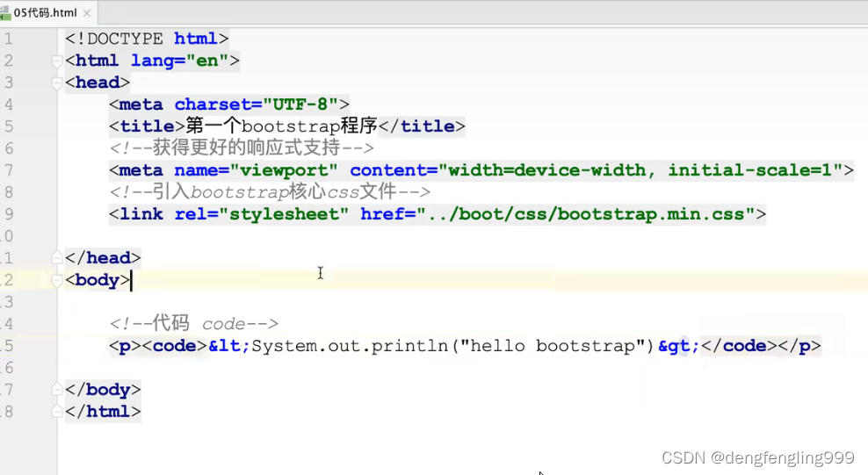
Task: Collapse the body tag fold marker
Action: [x=56, y=280]
